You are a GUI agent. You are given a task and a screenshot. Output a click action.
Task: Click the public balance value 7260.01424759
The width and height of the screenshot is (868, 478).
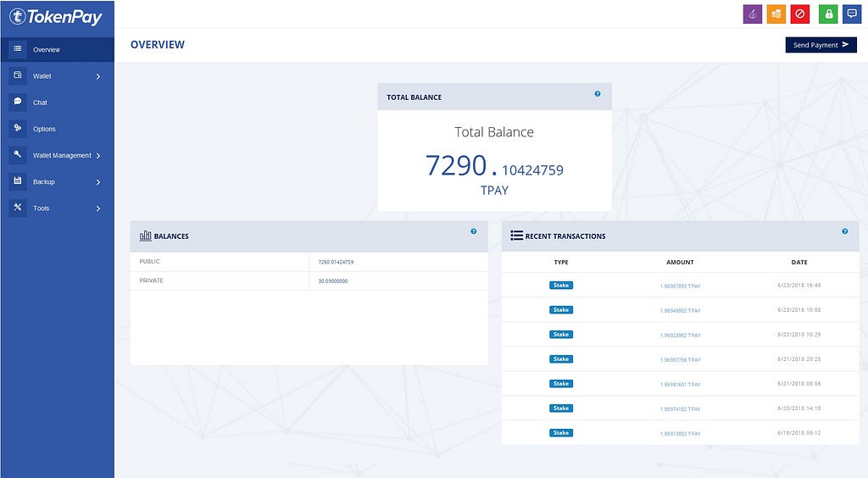[336, 262]
